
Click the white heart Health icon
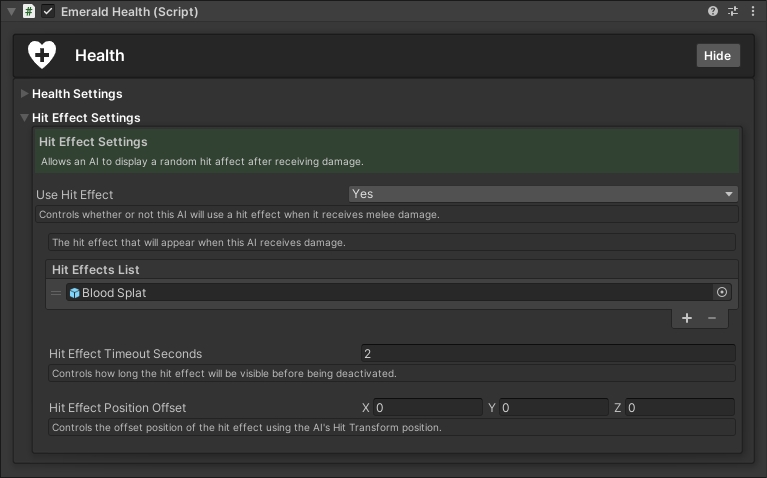click(x=43, y=55)
